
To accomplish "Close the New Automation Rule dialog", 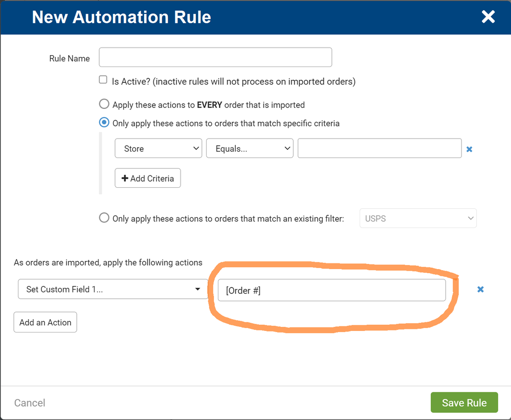I will point(488,17).
